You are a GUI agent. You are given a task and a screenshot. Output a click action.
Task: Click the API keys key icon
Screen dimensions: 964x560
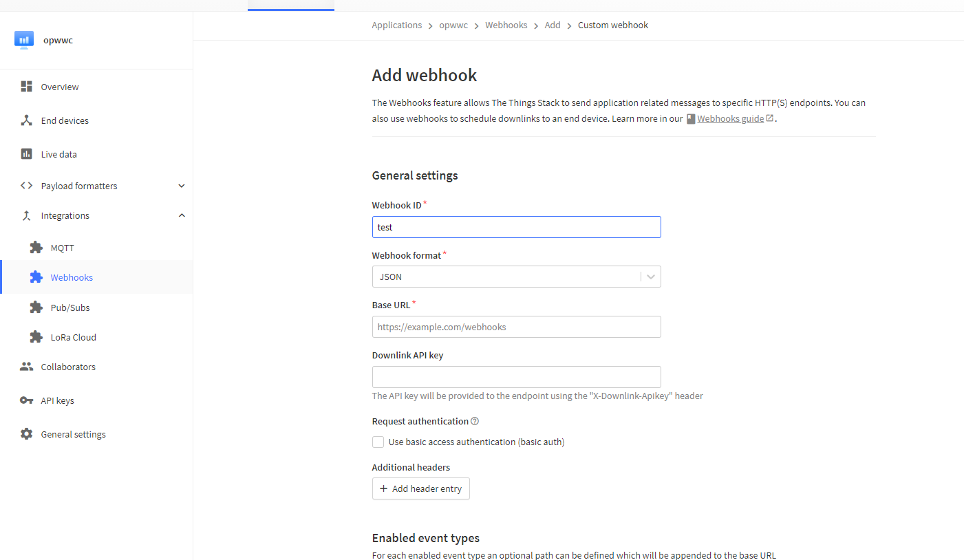27,400
